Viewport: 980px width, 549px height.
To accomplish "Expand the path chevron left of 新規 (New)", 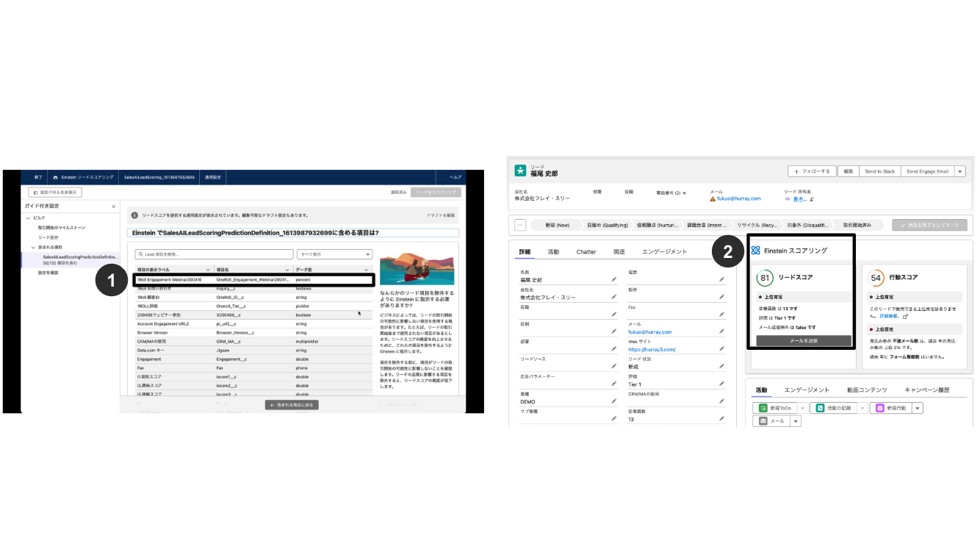I will pyautogui.click(x=520, y=225).
